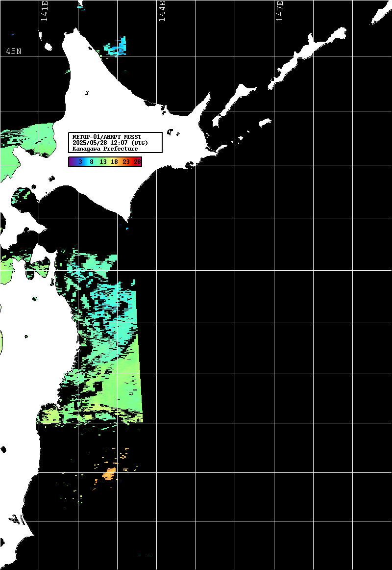Click the value 8 on the color scale
This screenshot has height=570, width=392.
(x=92, y=162)
